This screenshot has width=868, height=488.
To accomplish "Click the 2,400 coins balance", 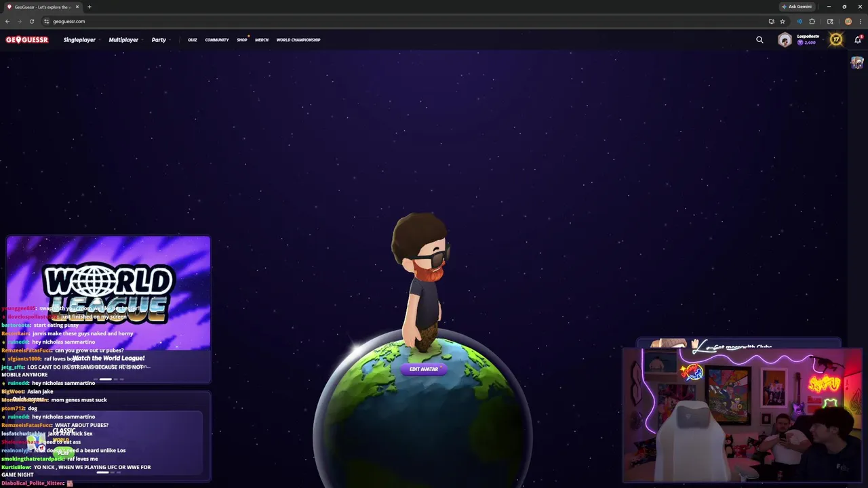I will coord(806,43).
